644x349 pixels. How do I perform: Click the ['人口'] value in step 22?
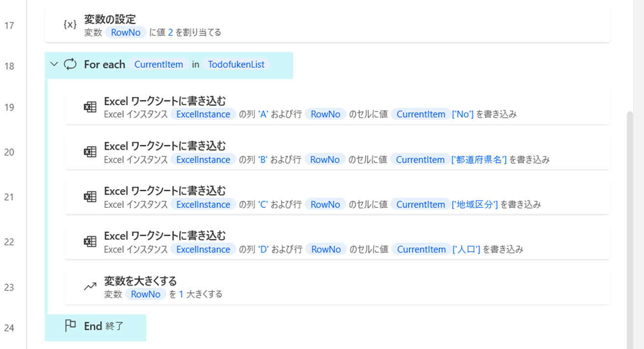466,249
